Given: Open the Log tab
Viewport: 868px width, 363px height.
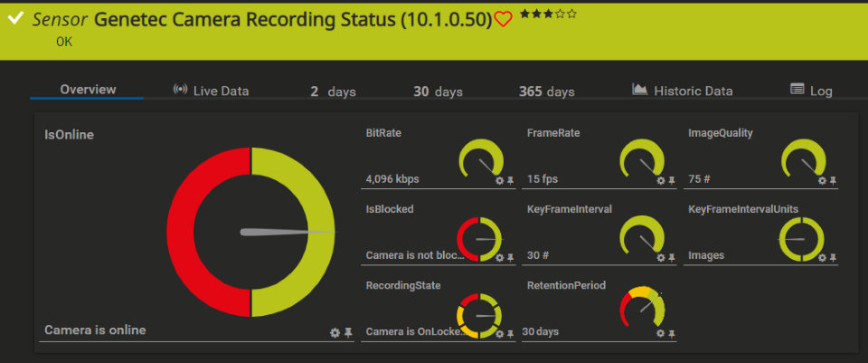Looking at the screenshot, I should tap(811, 91).
